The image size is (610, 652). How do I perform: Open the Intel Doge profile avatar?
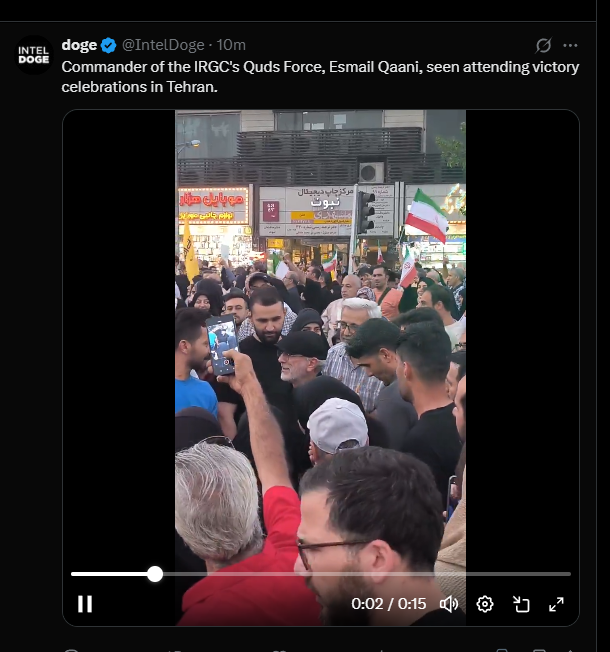point(34,55)
